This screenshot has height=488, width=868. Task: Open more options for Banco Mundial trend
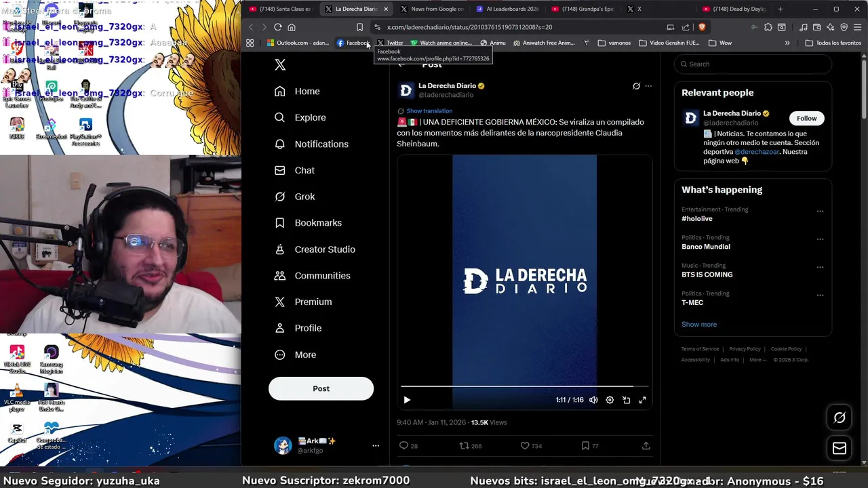pos(820,239)
